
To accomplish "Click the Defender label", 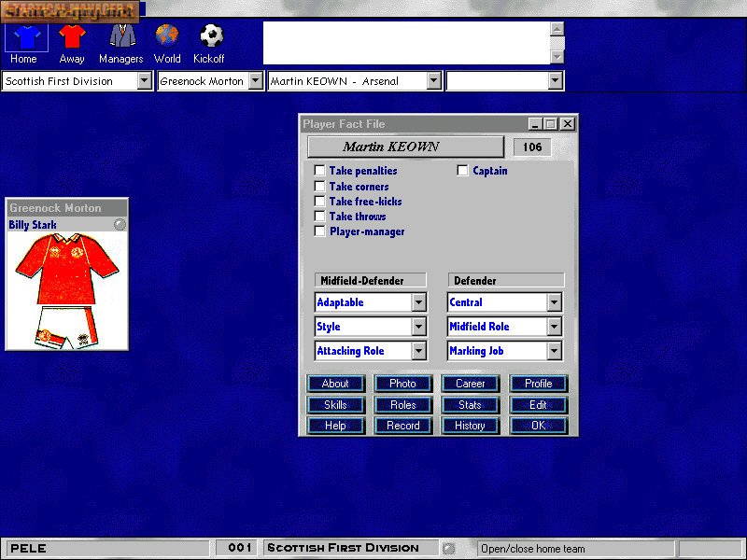I will click(x=505, y=281).
